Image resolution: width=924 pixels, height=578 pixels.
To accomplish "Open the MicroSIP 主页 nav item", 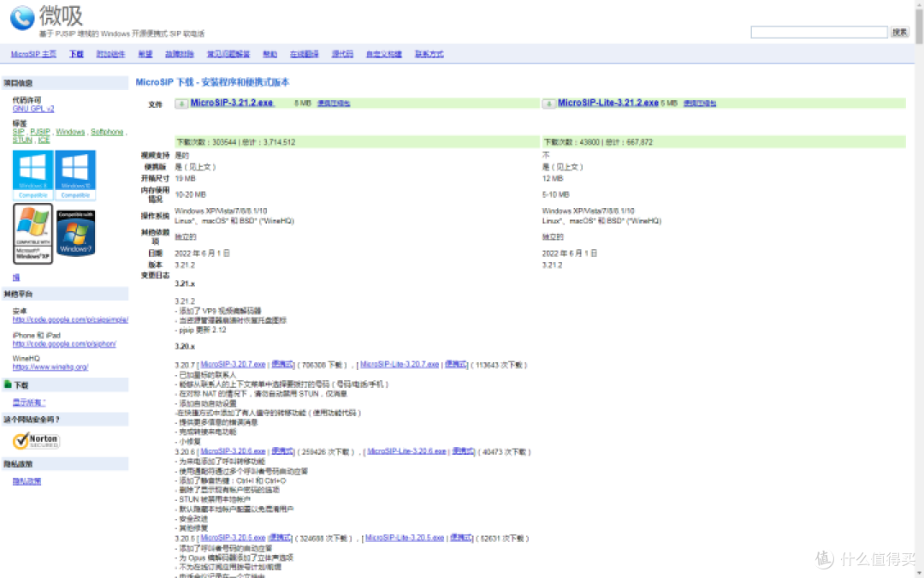I will pos(33,54).
